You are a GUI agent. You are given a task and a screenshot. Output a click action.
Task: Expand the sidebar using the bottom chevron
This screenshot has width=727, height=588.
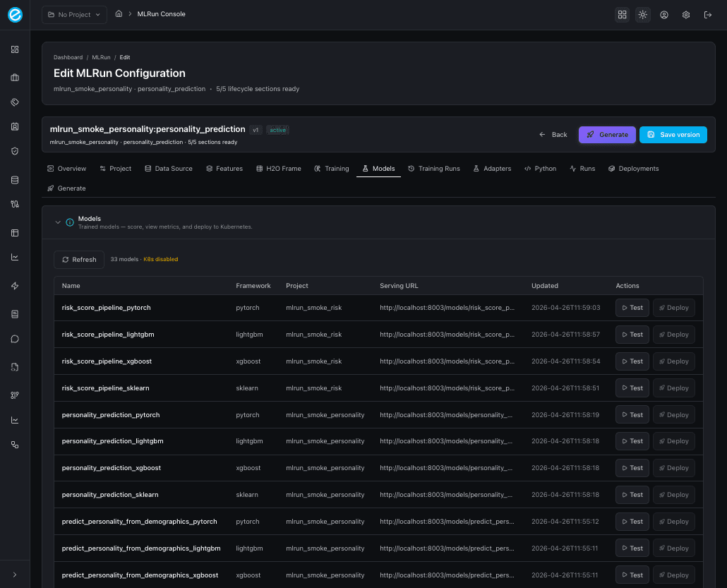click(14, 574)
